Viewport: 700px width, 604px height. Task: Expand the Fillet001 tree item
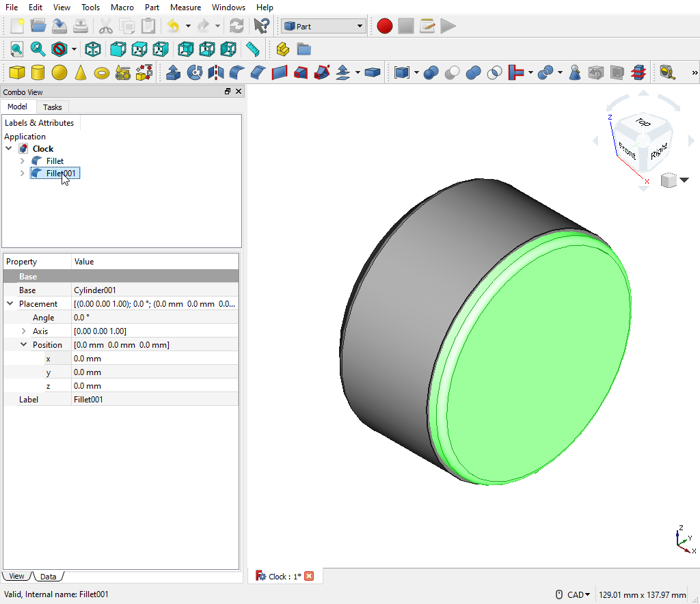tap(23, 173)
